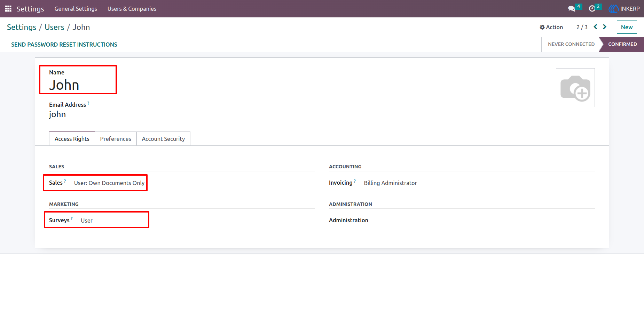Viewport: 644px width, 336px height.
Task: Switch to Account Security tab
Action: [163, 139]
